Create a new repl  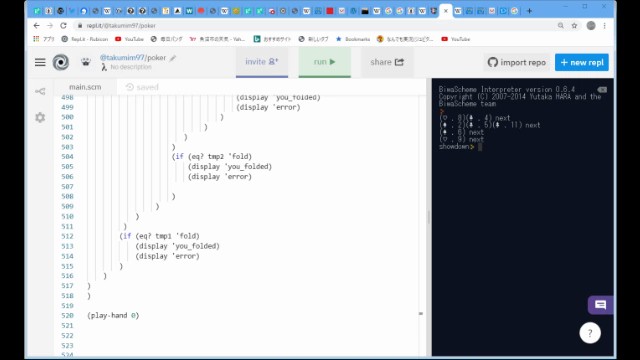tap(582, 62)
